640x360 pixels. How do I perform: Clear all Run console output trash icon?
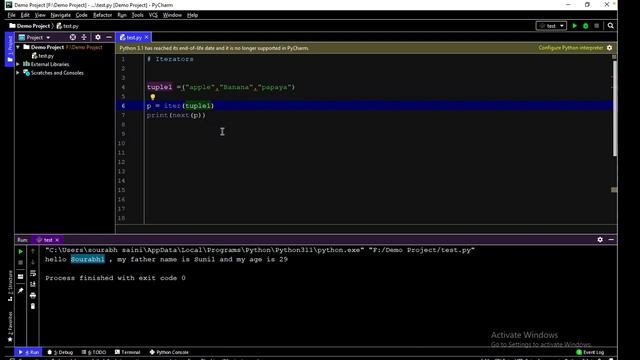(x=33, y=306)
